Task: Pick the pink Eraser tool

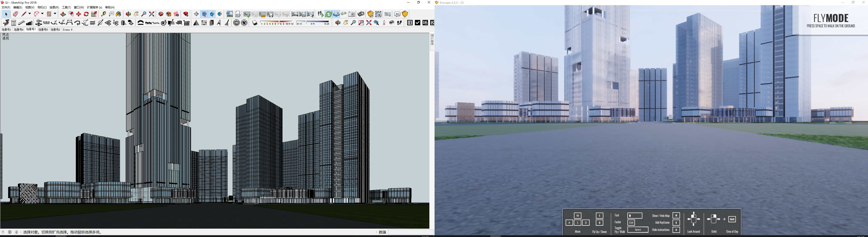Action: tap(15, 14)
